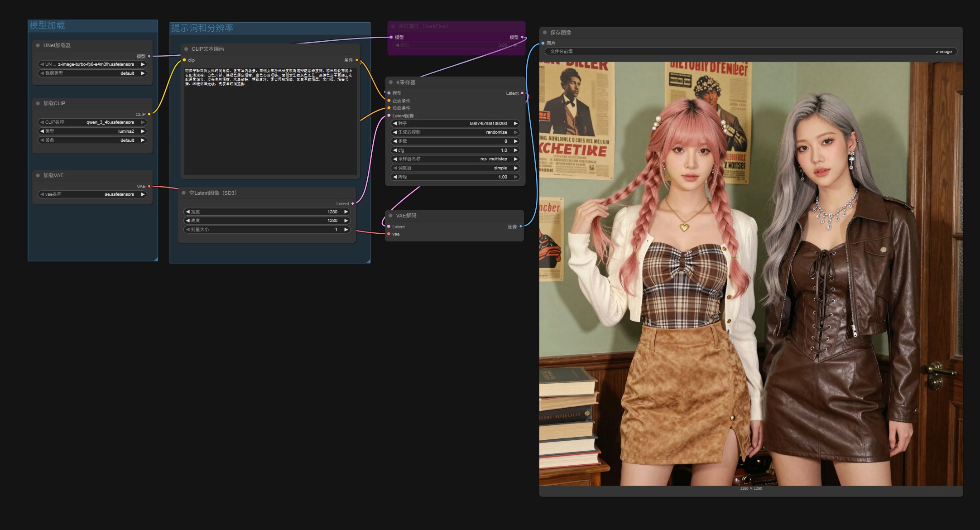Screen dimensions: 980x530
Task: Click the yellow CLIP output port
Action: pos(149,114)
